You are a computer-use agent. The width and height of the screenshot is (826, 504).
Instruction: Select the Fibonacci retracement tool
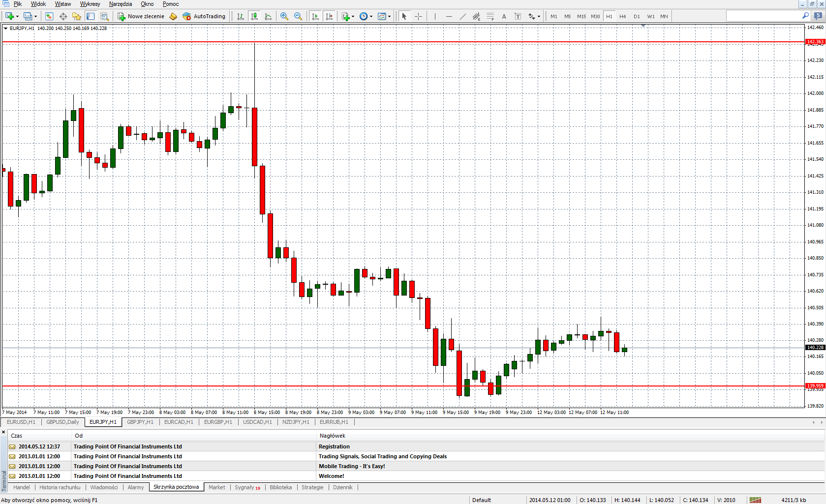(490, 16)
